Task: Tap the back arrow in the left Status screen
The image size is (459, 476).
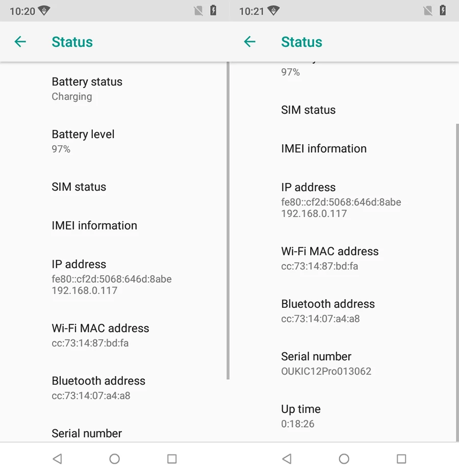Action: [20, 42]
